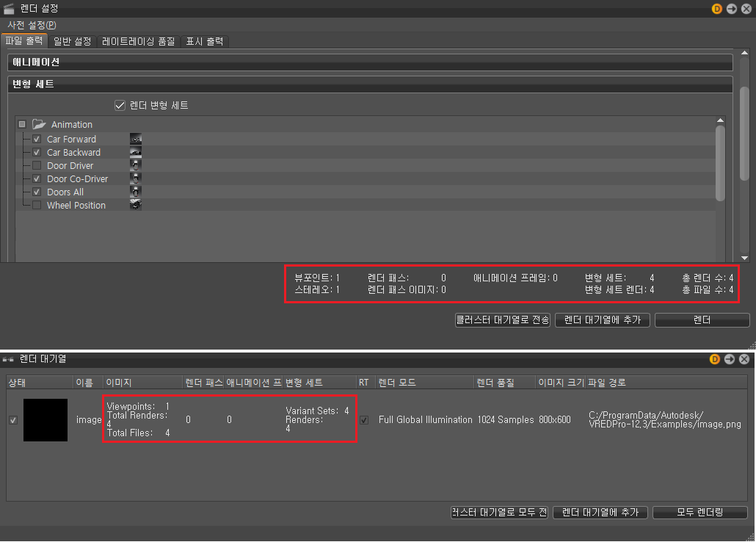The height and width of the screenshot is (542, 756).
Task: Click the 이미지 column header
Action: pos(143,383)
